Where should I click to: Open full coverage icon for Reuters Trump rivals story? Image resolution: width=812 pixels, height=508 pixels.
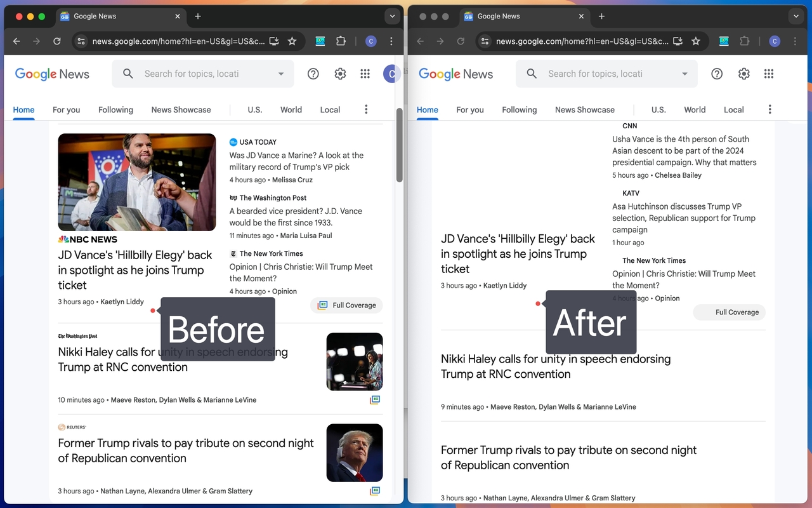click(x=375, y=491)
